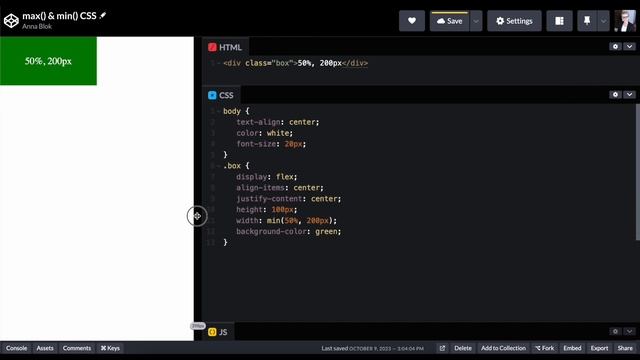
Task: Pin this pen with pin icon
Action: 587,21
